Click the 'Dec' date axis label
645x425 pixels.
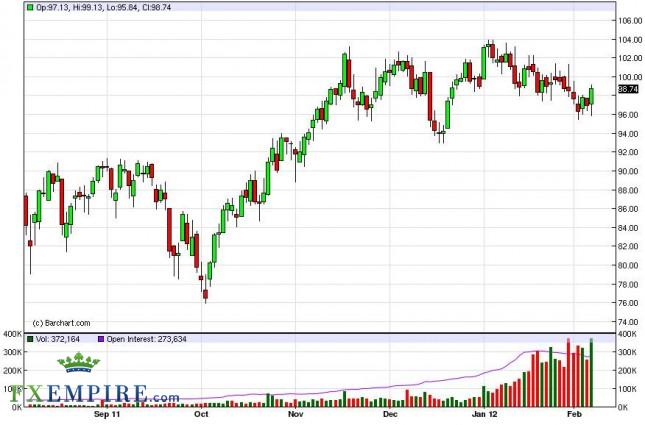[x=390, y=414]
